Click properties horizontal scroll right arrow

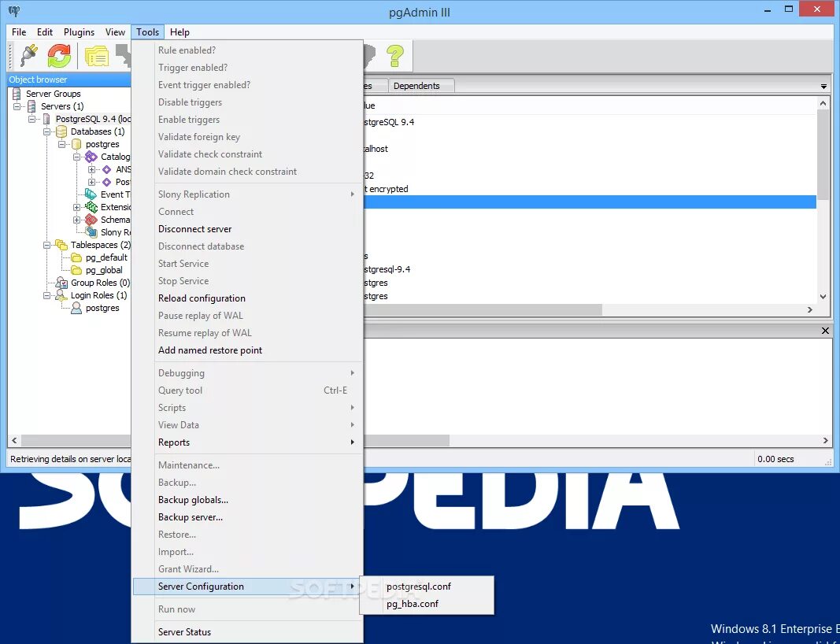[x=810, y=309]
